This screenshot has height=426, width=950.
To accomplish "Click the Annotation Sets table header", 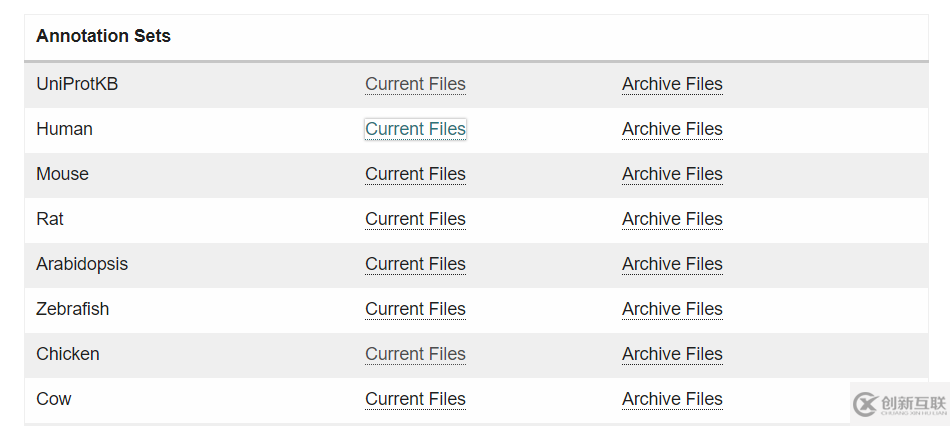I will [103, 36].
